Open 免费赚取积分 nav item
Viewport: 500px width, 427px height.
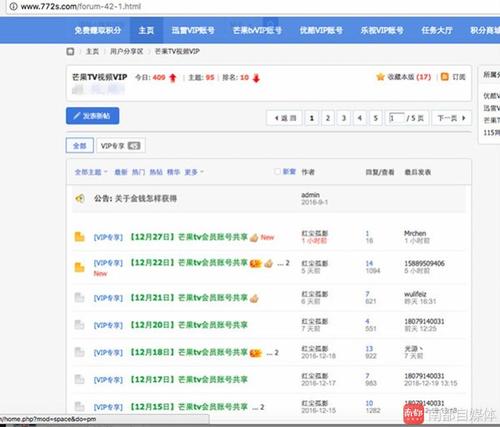click(98, 30)
